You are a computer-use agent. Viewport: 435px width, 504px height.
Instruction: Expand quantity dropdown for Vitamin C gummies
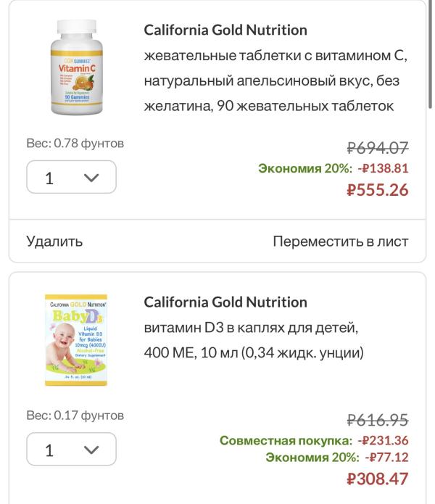point(71,177)
